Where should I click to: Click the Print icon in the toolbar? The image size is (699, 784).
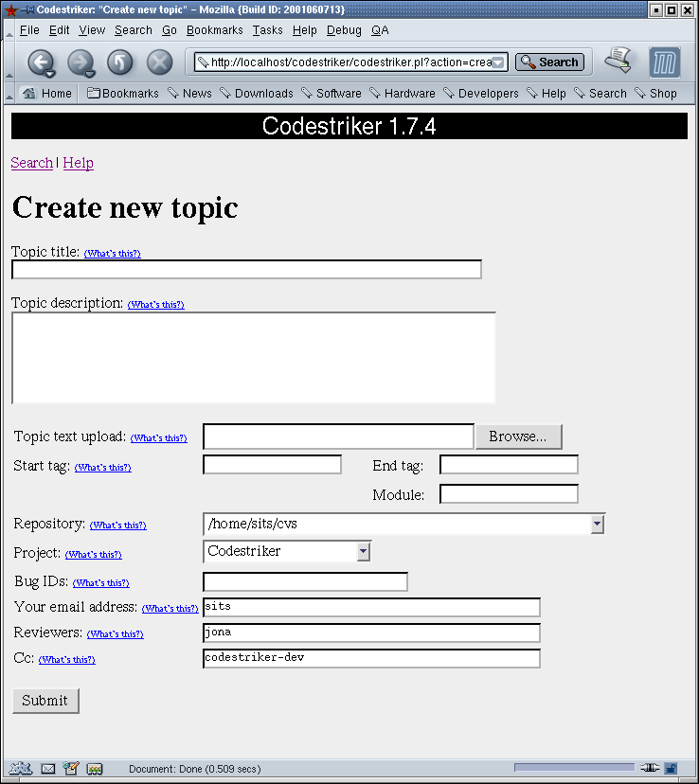pos(619,61)
